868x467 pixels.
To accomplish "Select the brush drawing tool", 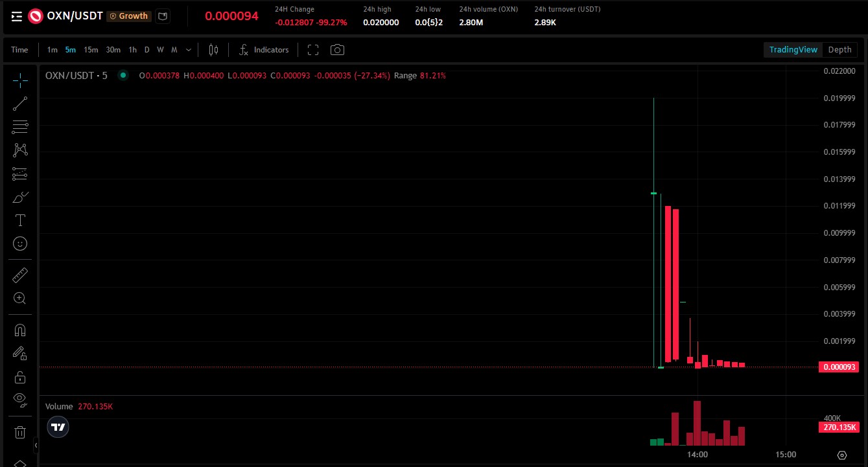I will point(19,196).
